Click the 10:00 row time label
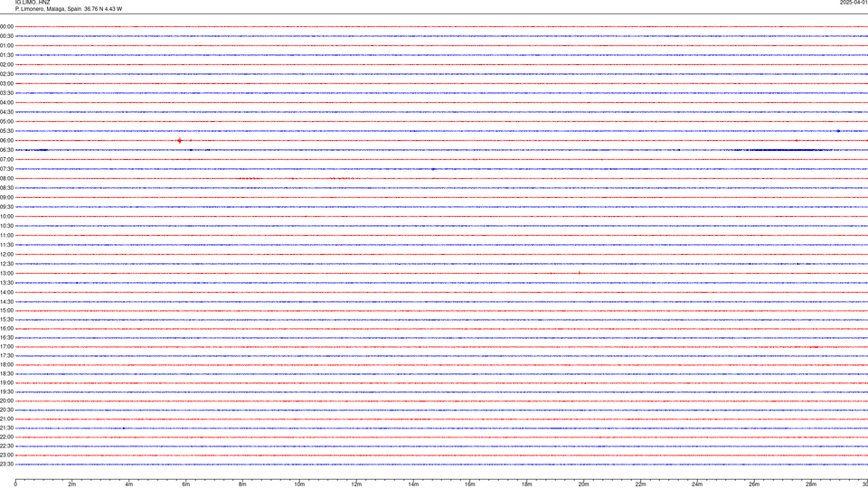The width and height of the screenshot is (868, 488). [x=6, y=216]
